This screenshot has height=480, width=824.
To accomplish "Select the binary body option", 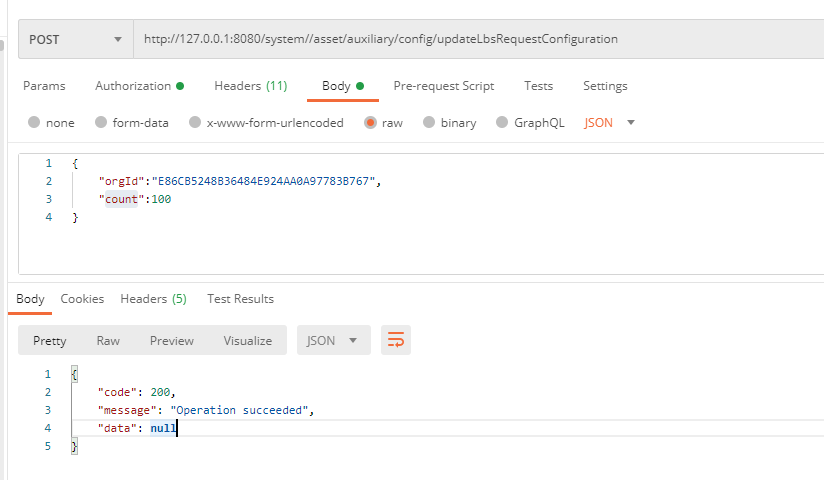I will click(x=429, y=123).
